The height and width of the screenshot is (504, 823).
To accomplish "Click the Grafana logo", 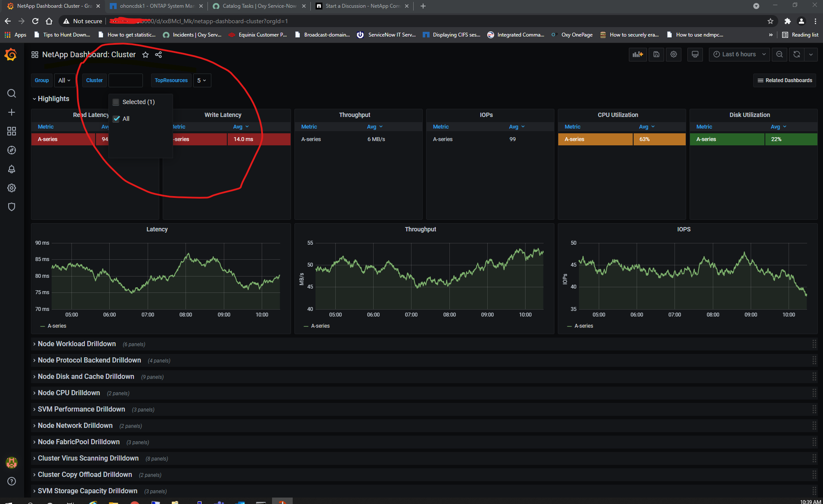I will tap(10, 55).
